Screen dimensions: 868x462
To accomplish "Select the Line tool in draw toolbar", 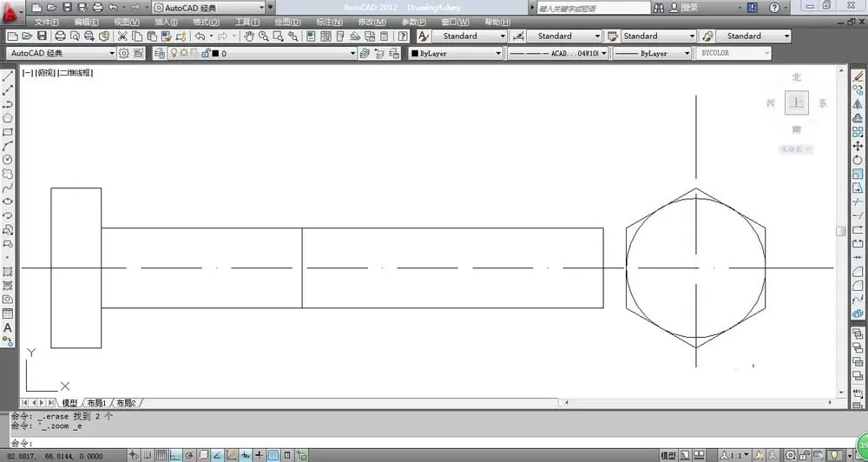I will 8,76.
